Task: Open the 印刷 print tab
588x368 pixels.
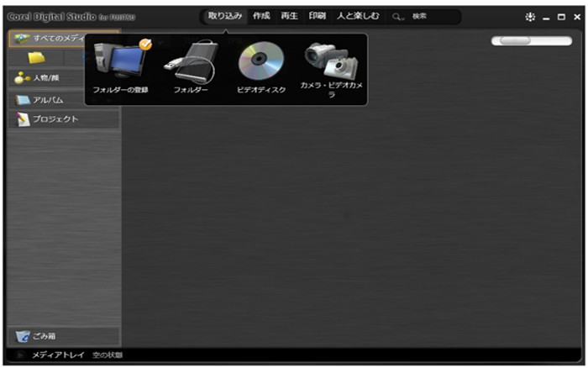Action: (317, 16)
